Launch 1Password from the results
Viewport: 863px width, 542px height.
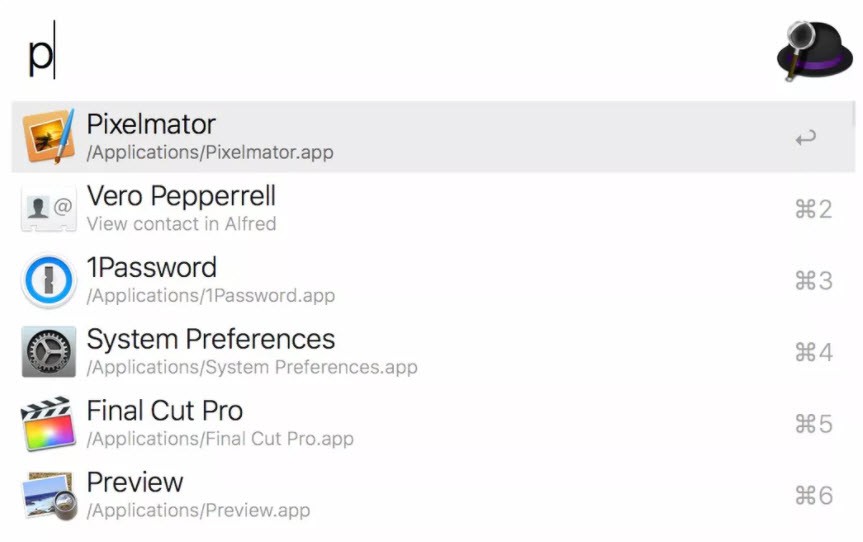click(x=433, y=280)
